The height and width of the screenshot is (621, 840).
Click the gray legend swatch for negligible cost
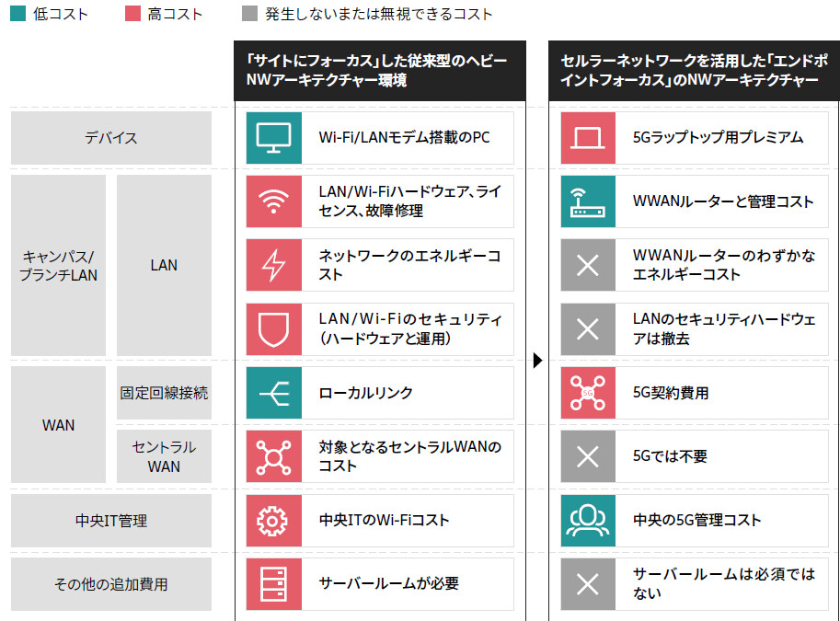[x=248, y=15]
